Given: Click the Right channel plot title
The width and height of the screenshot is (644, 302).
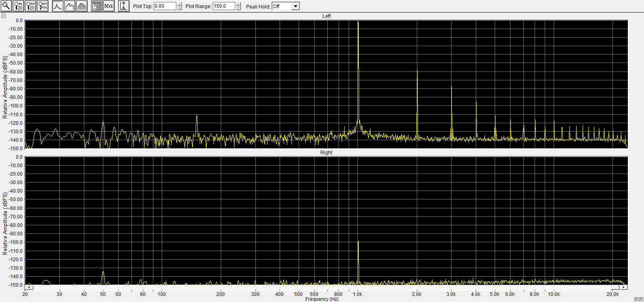Looking at the screenshot, I should (x=326, y=153).
